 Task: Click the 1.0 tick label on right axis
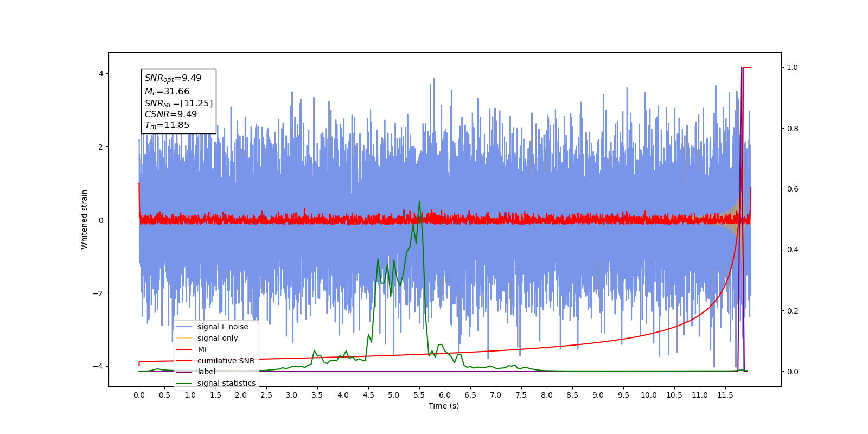tap(793, 67)
